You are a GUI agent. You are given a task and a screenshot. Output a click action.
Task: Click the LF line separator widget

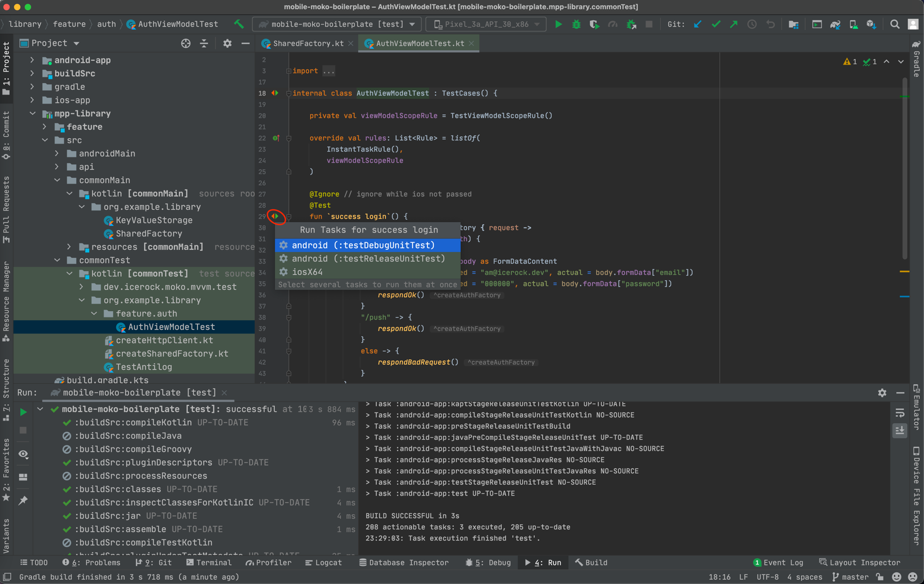(x=743, y=577)
